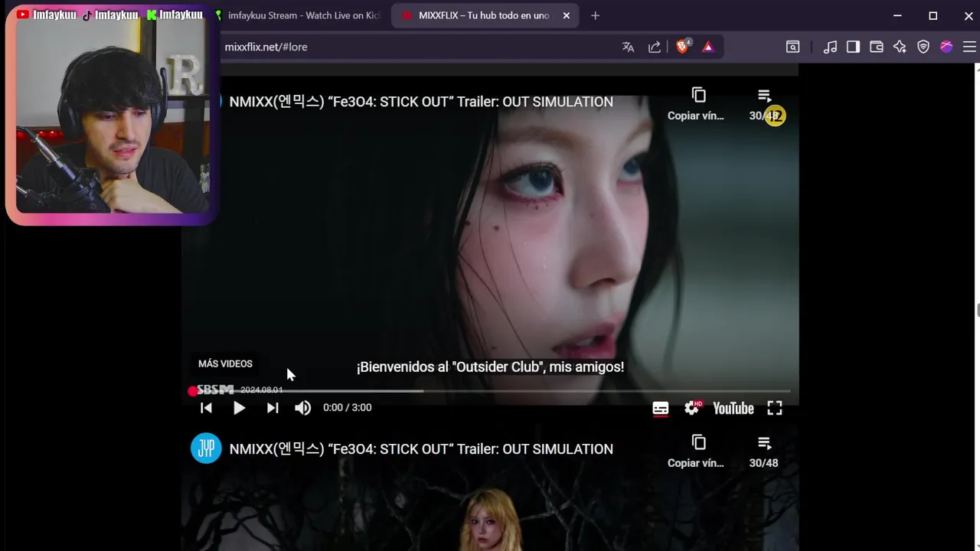The height and width of the screenshot is (551, 980).
Task: Open Leo AI sparkle icon
Action: tap(900, 47)
